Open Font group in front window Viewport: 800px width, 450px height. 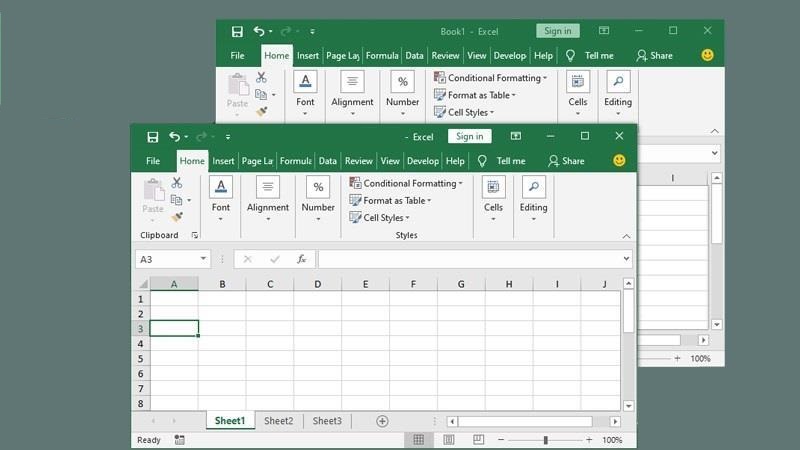(x=220, y=199)
